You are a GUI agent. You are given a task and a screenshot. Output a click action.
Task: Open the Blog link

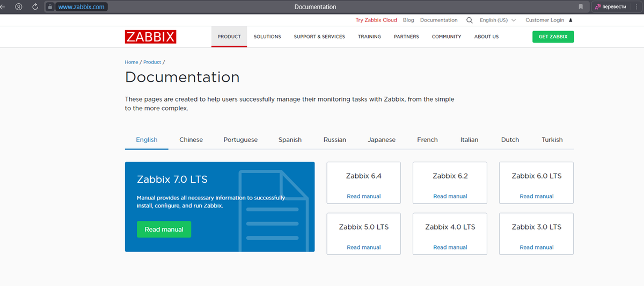(x=408, y=20)
